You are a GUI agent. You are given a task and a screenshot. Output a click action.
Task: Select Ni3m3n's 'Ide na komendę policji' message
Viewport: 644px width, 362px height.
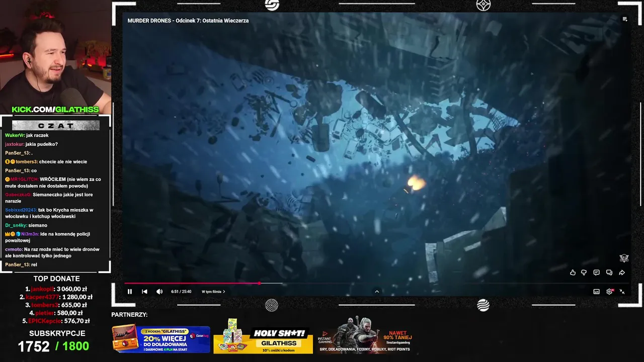[x=47, y=237]
